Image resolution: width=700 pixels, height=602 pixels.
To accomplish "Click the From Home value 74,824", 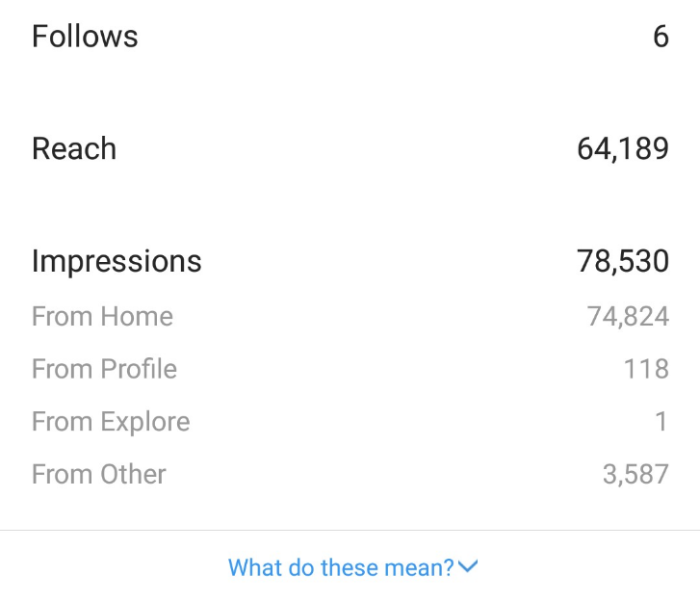I will click(x=628, y=316).
